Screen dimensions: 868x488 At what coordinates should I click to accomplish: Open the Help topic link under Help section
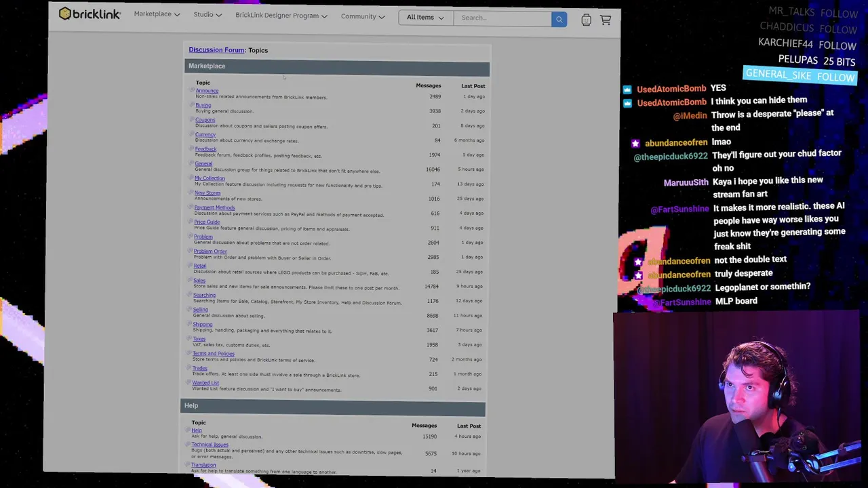coord(197,430)
